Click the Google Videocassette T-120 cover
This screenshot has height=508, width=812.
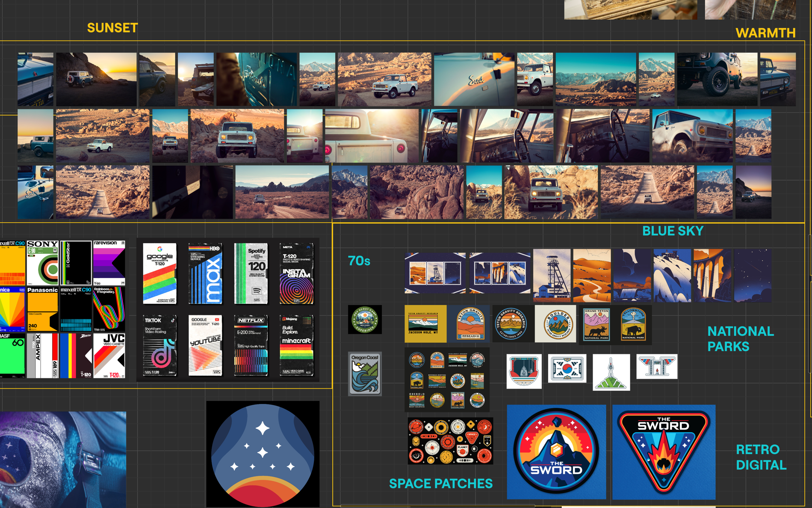point(159,273)
